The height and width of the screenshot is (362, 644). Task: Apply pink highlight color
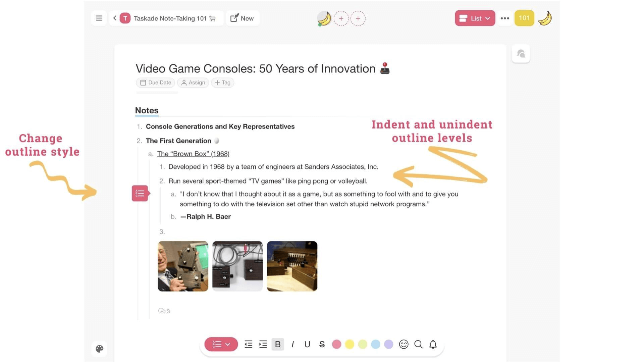pos(336,344)
